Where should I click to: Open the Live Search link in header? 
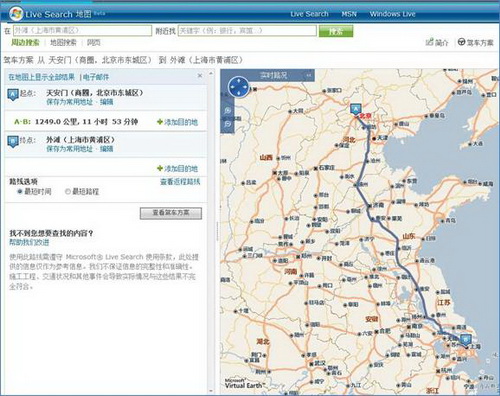[309, 14]
